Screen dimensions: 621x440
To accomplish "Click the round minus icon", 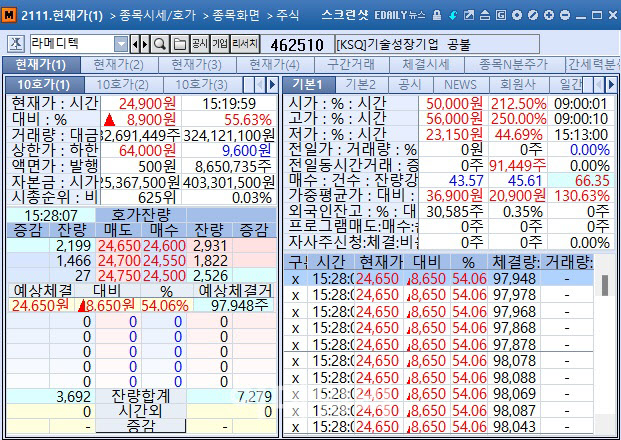I will 565,15.
